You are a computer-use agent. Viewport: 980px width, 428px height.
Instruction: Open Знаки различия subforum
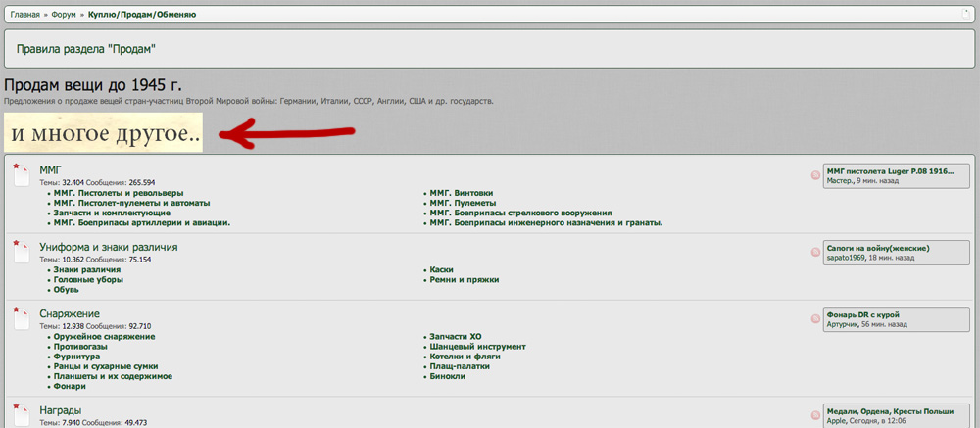pyautogui.click(x=87, y=270)
